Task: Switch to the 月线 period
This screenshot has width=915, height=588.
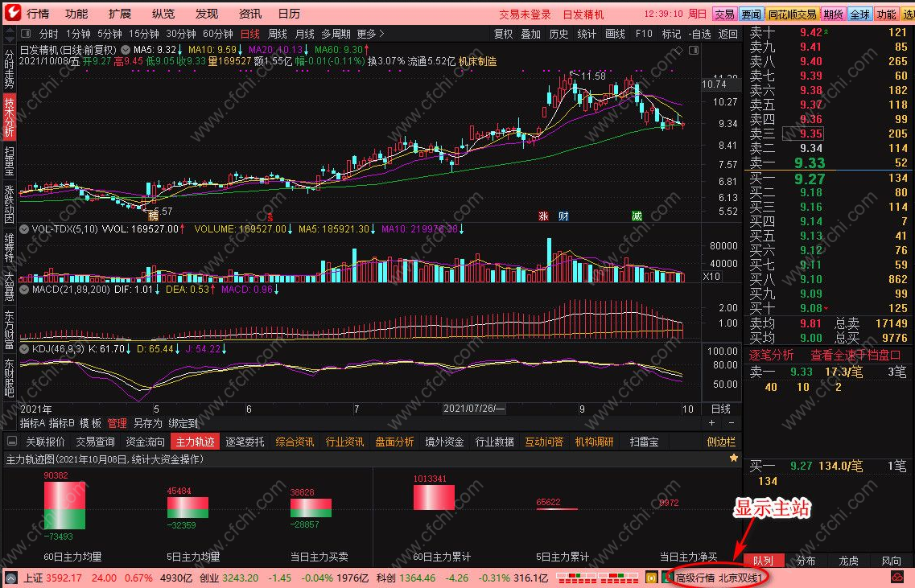Action: [x=305, y=34]
